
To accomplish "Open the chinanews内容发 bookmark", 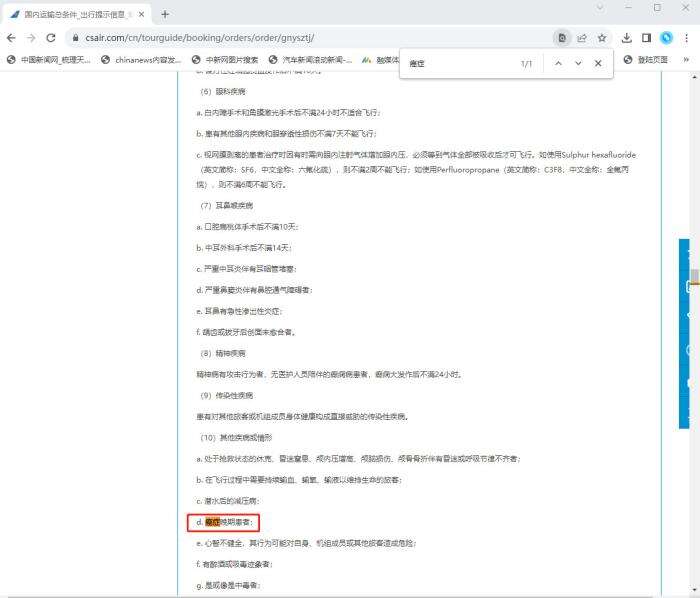I will pyautogui.click(x=142, y=60).
